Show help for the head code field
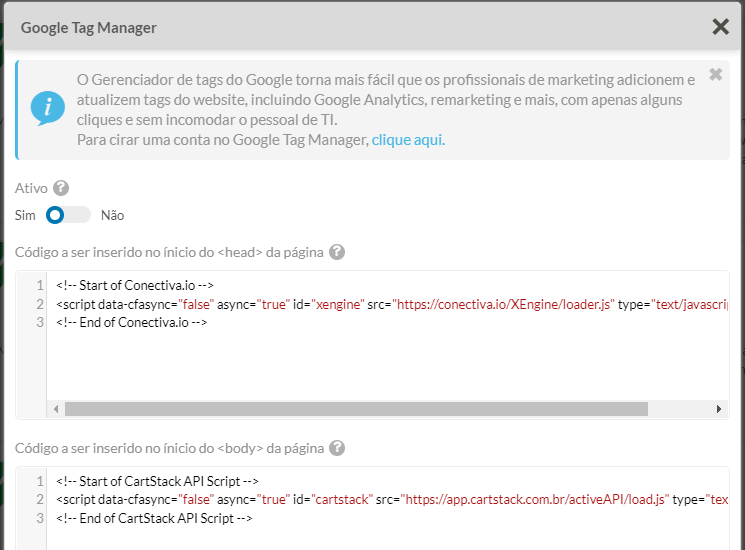Viewport: 745px width, 550px height. pos(337,252)
